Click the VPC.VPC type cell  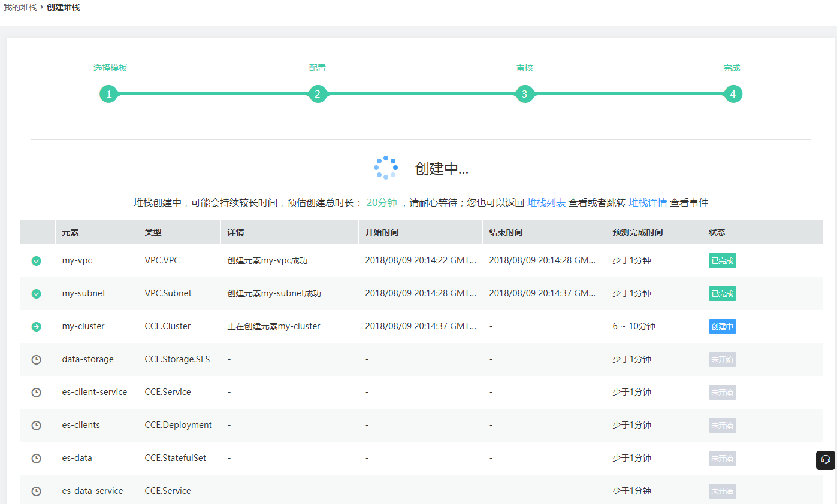162,261
